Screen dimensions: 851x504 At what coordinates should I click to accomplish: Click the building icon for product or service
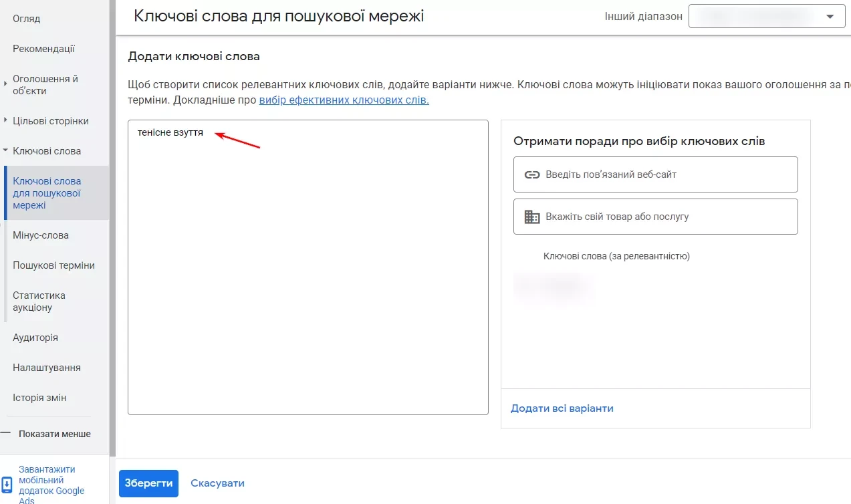point(532,217)
